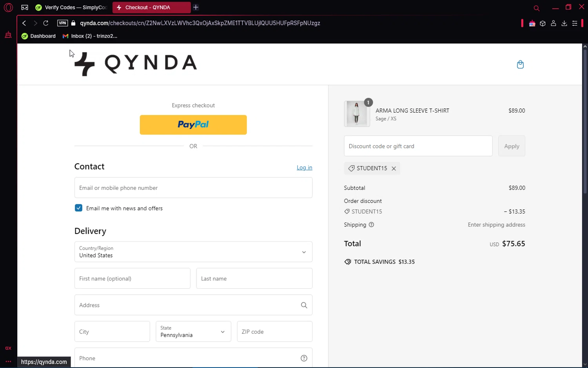
Task: Open a new tab with plus icon
Action: pos(196,7)
